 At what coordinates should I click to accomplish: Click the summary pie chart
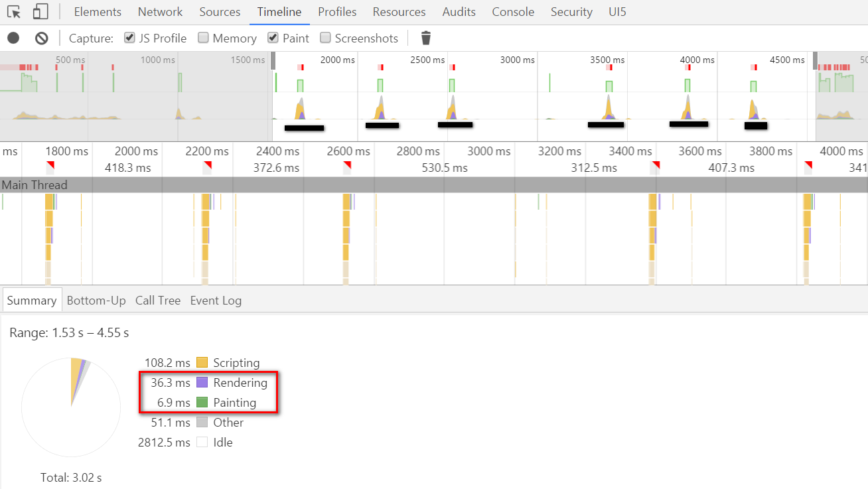point(71,407)
